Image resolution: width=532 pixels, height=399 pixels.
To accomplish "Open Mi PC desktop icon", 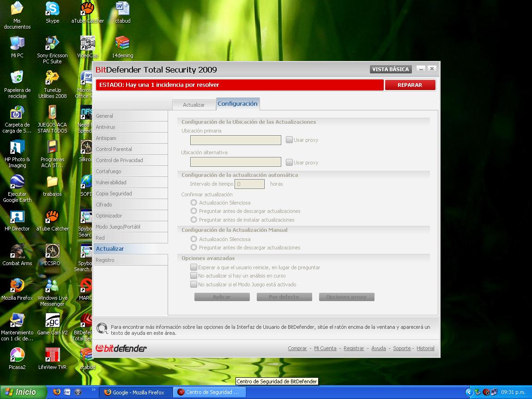I will (x=17, y=47).
